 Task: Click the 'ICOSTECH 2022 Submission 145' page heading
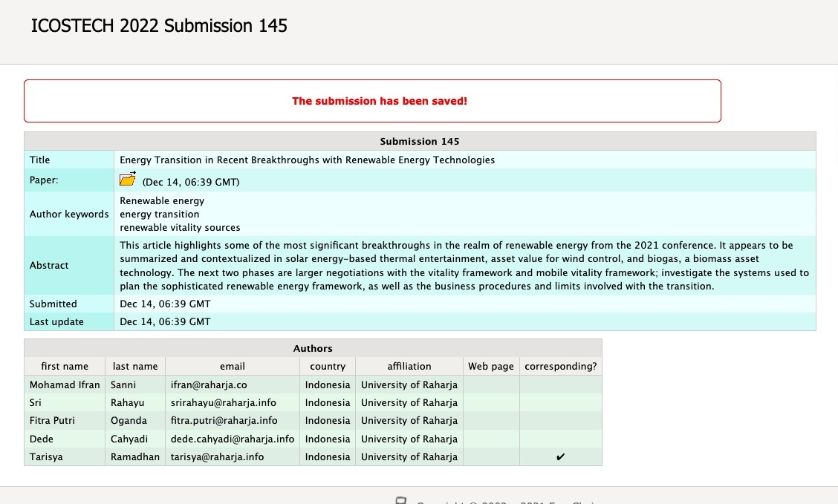pyautogui.click(x=159, y=26)
